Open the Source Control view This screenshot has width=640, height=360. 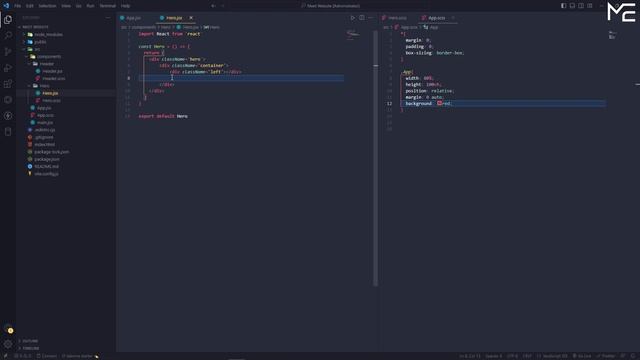tap(8, 51)
